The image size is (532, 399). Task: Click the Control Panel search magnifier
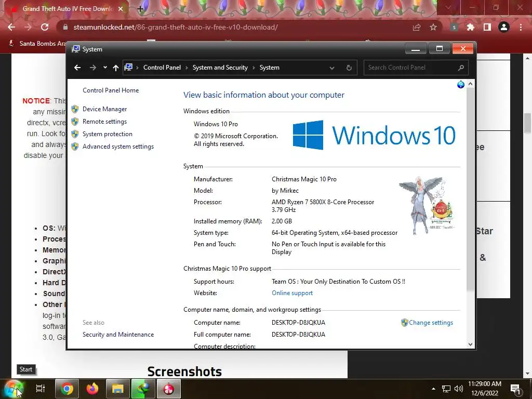click(461, 68)
